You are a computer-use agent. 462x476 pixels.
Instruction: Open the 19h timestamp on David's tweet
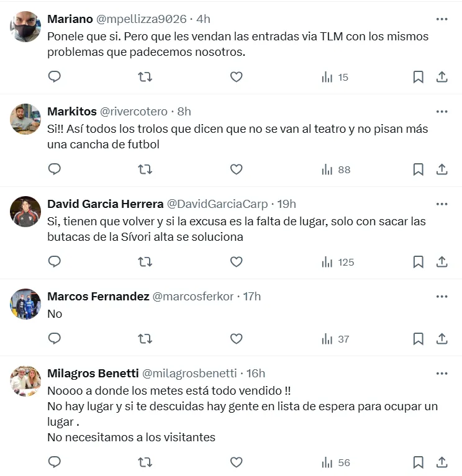coord(286,204)
